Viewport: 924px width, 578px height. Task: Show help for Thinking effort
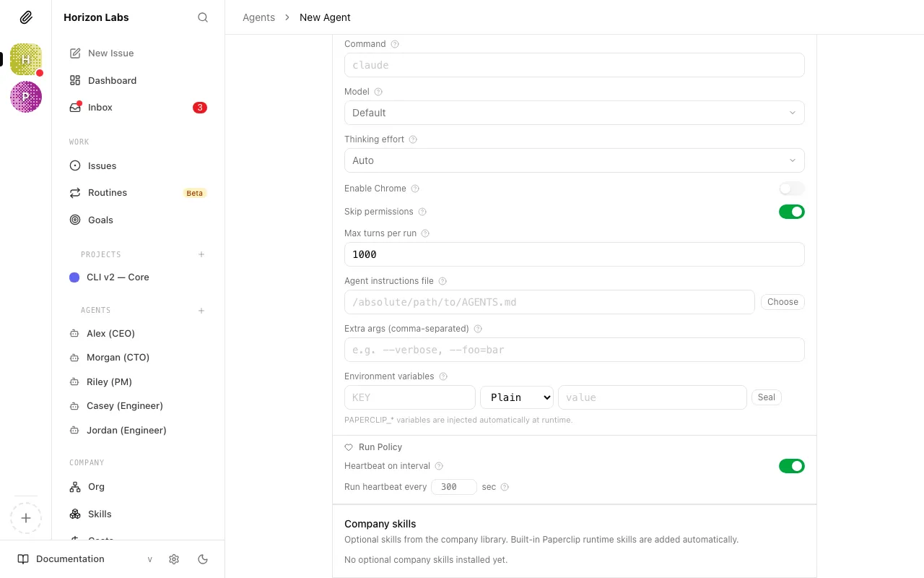(413, 139)
